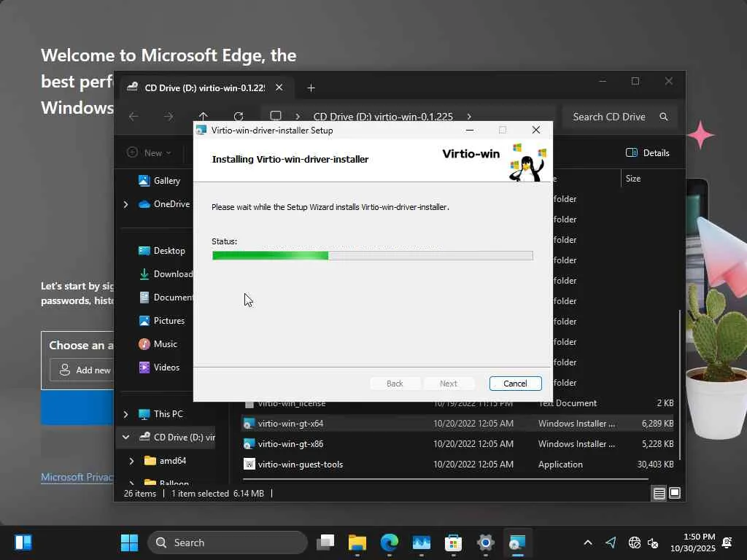Open notifications bell in tray
This screenshot has height=560, width=747.
(x=727, y=542)
